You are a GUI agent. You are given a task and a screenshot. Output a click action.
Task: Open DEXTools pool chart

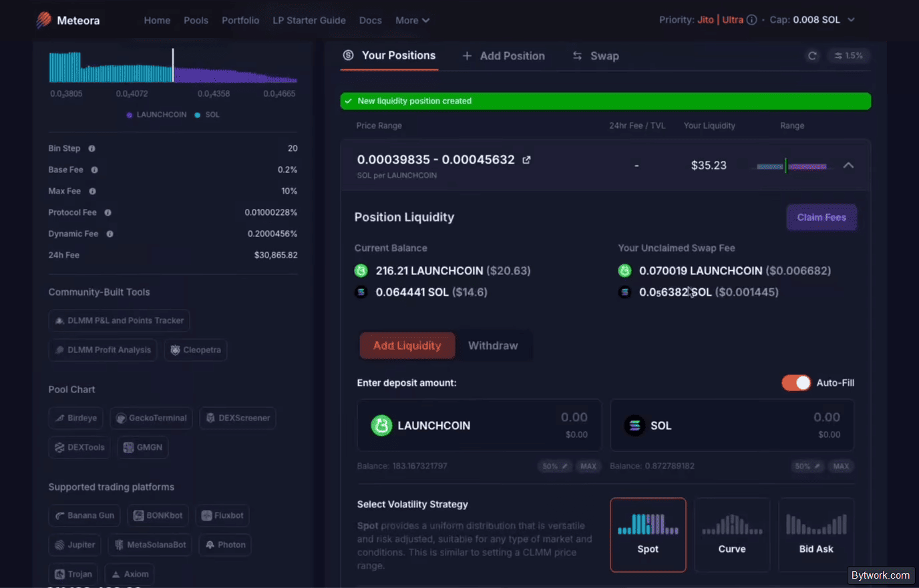(79, 447)
